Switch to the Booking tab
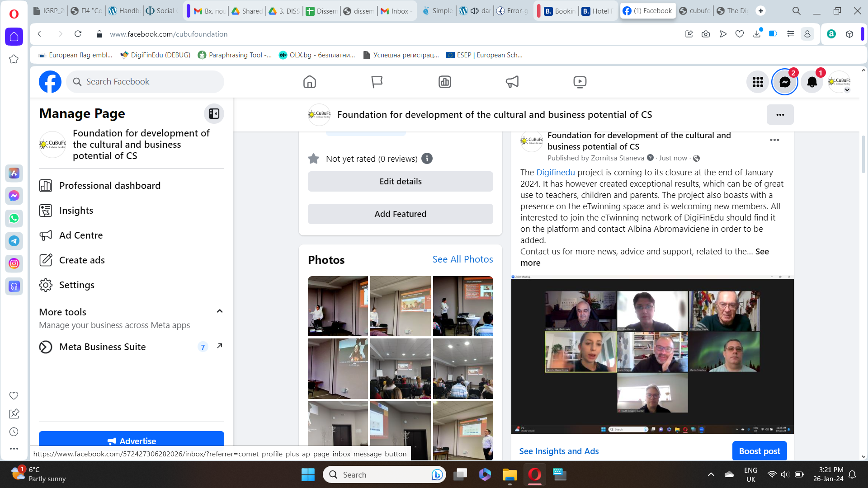868x488 pixels. pos(559,11)
